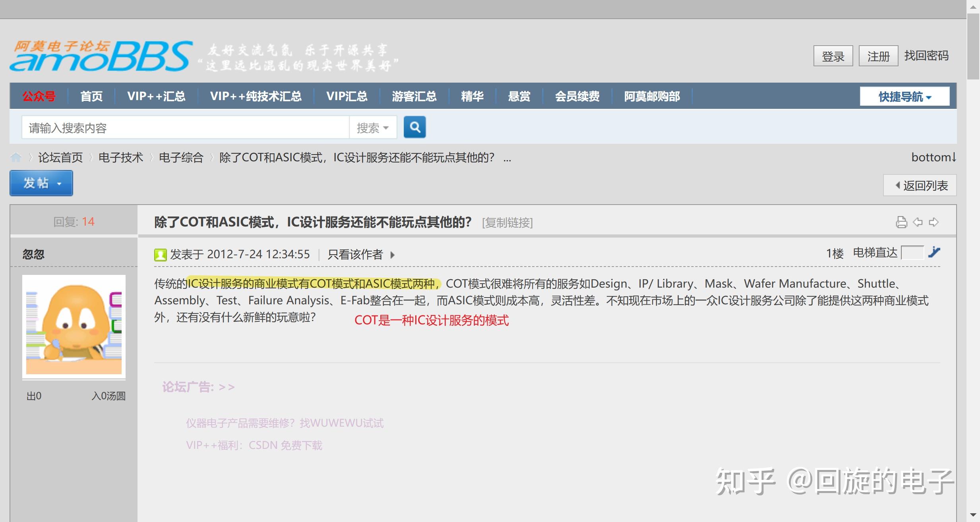Toggle 只看该作者 author-only view

[x=356, y=255]
